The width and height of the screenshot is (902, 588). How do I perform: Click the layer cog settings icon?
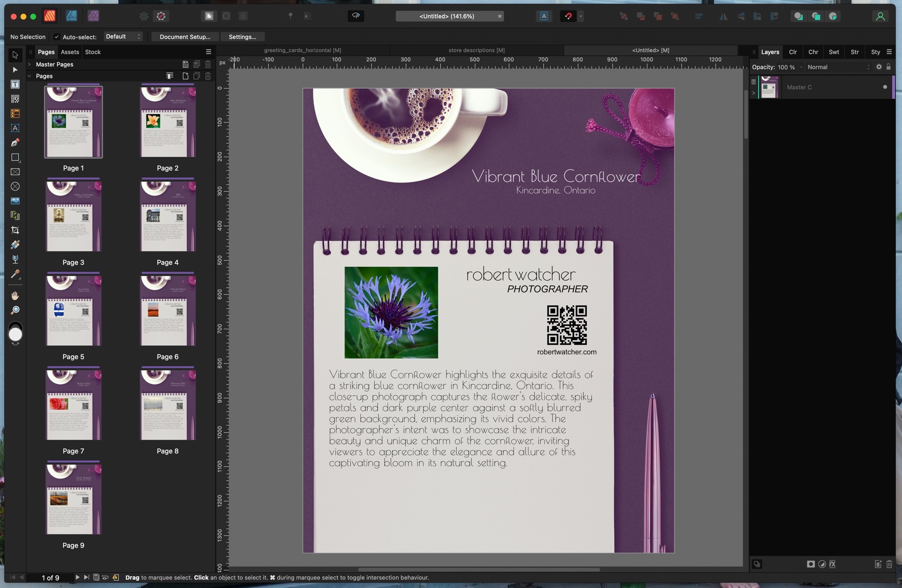(x=879, y=67)
